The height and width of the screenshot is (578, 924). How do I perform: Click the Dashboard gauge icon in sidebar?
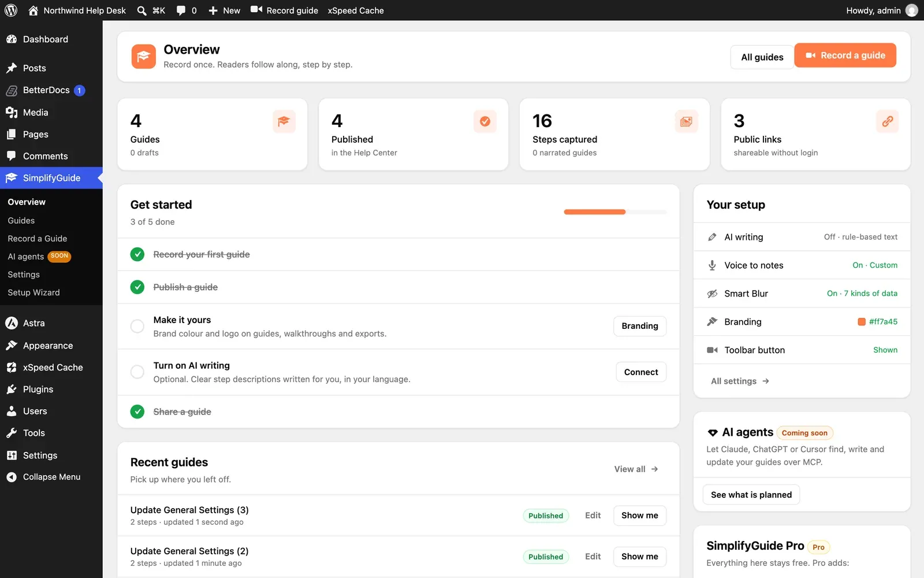(x=12, y=39)
